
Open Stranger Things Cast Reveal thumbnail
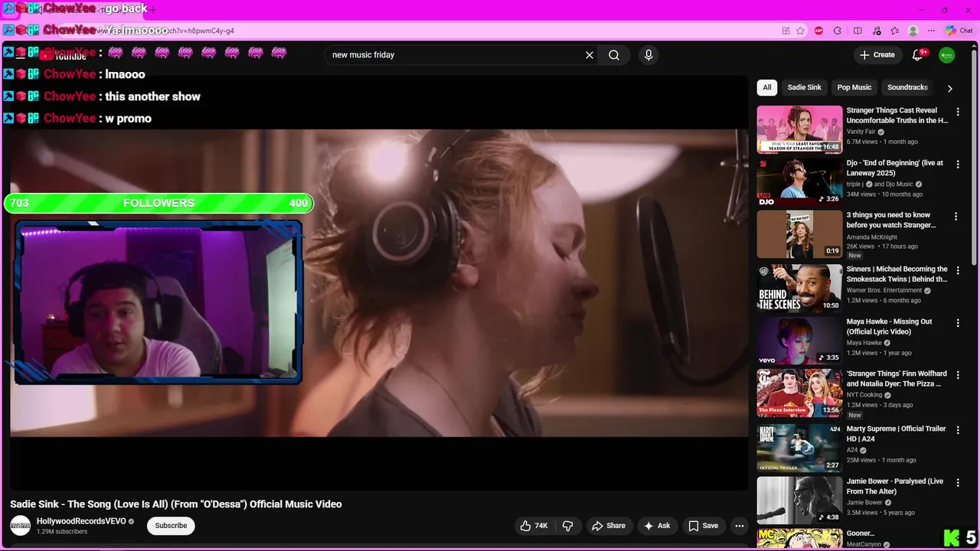[x=799, y=129]
